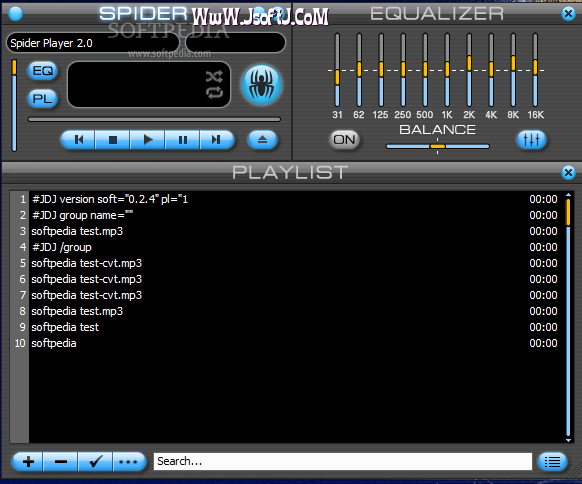Click the blue spider logo button
The height and width of the screenshot is (484, 582).
click(262, 85)
